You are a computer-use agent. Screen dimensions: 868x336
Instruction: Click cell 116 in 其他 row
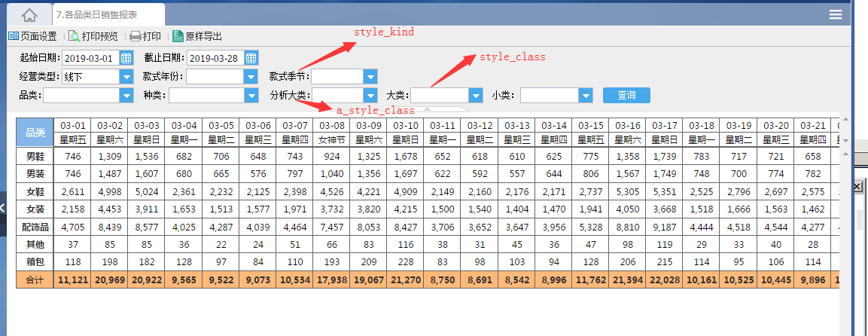tap(405, 245)
